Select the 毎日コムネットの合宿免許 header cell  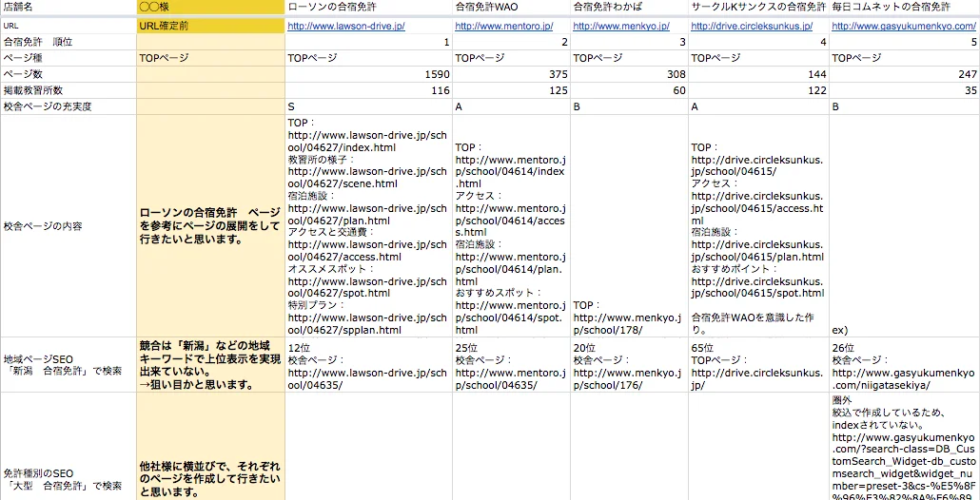click(905, 8)
